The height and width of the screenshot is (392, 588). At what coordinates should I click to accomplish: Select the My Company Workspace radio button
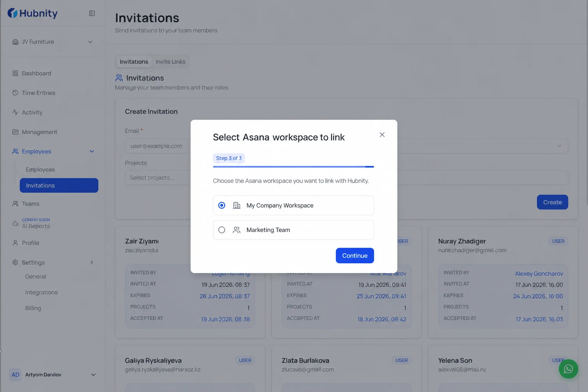pos(222,205)
